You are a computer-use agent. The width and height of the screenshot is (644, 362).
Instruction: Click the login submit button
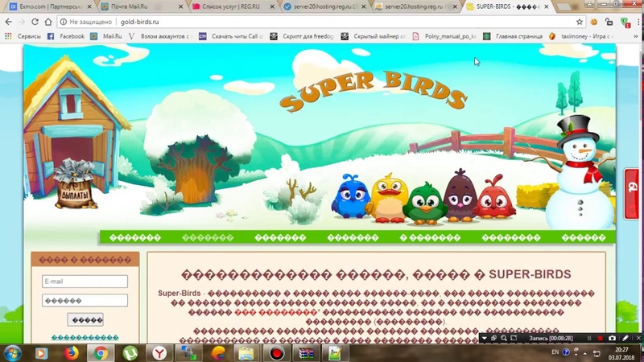(x=85, y=319)
